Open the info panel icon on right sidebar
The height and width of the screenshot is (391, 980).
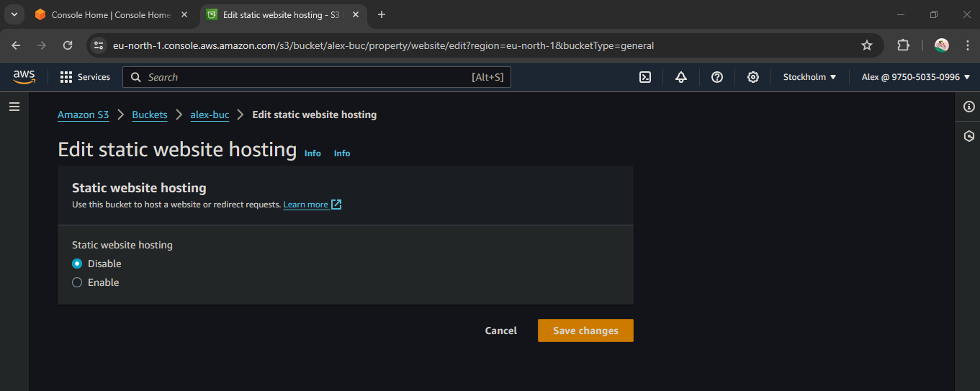(x=969, y=107)
